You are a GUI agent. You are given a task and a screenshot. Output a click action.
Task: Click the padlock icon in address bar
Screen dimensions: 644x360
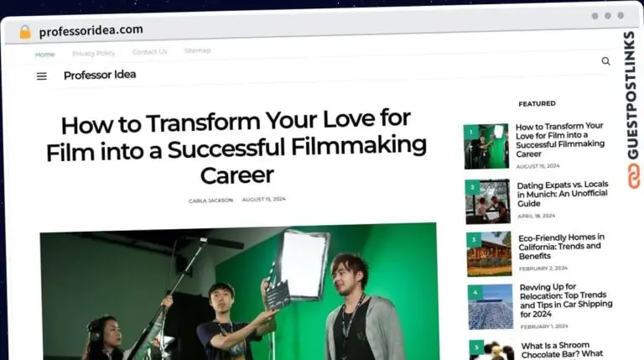tap(24, 31)
